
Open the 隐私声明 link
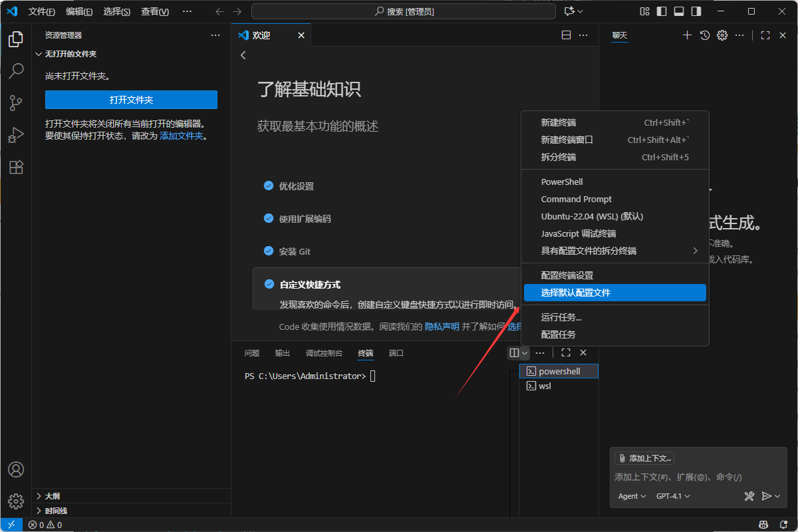(442, 327)
